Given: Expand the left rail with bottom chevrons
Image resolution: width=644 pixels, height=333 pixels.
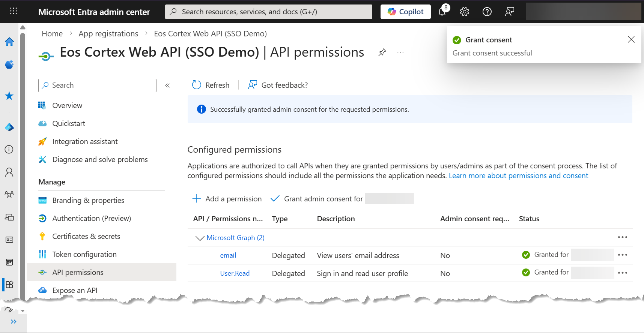Looking at the screenshot, I should click(14, 322).
